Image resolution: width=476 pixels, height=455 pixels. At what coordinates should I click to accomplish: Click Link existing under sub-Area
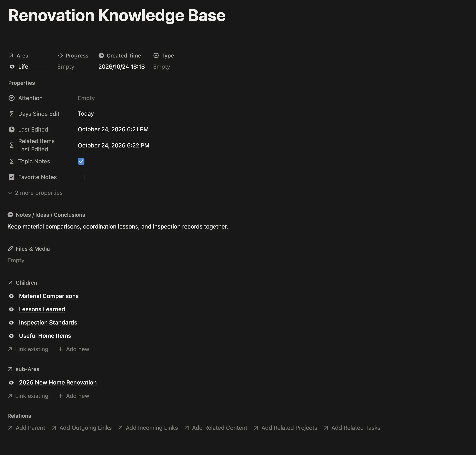(28, 396)
